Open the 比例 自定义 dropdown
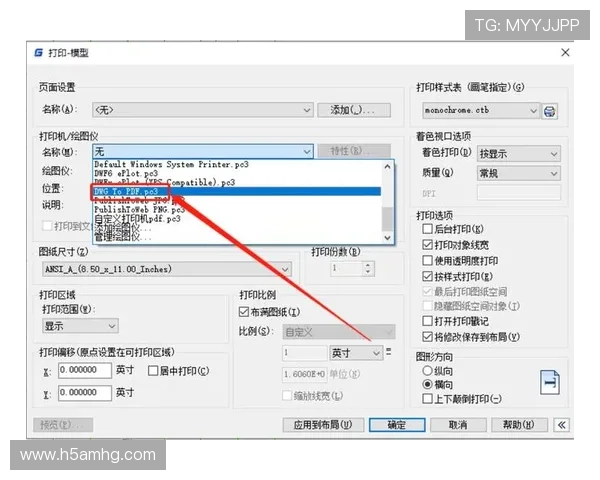The width and height of the screenshot is (600, 480). tap(339, 332)
